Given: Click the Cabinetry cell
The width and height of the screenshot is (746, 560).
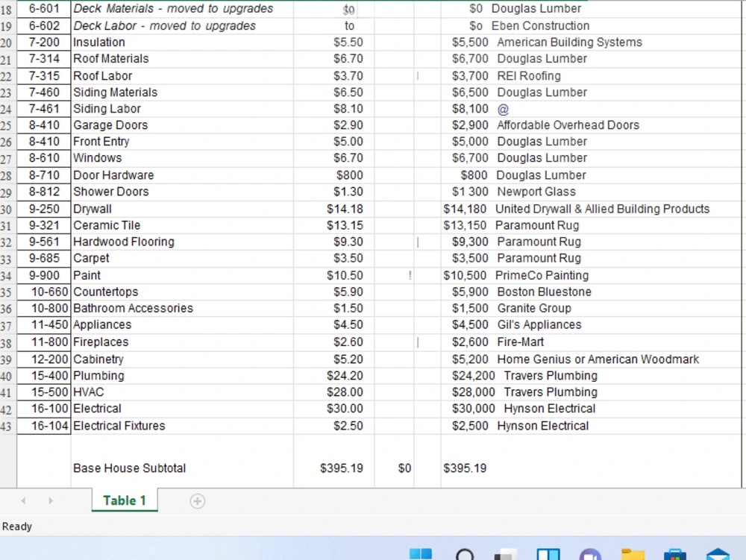Looking at the screenshot, I should point(182,359).
